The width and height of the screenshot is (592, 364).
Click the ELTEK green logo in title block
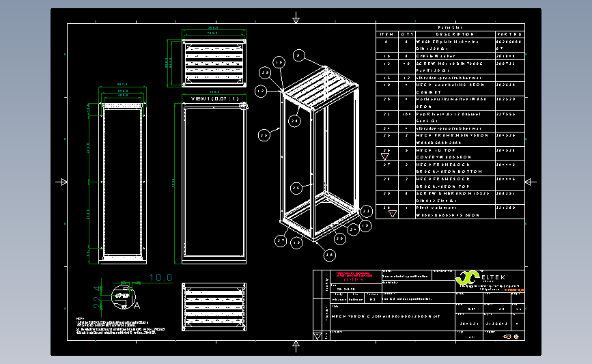click(x=468, y=278)
